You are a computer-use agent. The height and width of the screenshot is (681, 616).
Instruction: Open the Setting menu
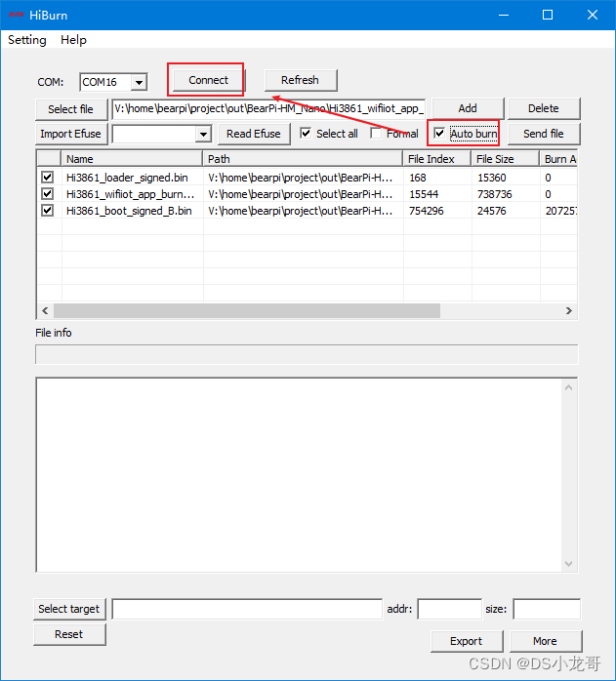(27, 40)
